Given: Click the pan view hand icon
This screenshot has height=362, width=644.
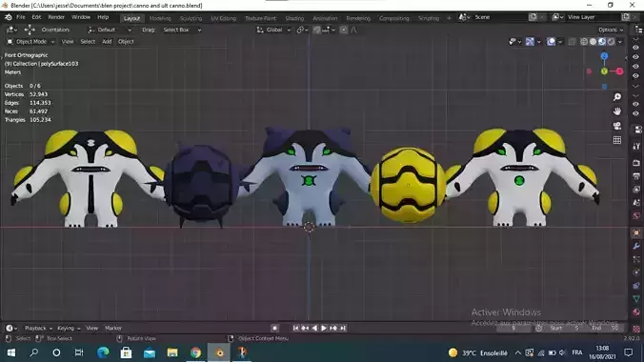Looking at the screenshot, I should [x=617, y=111].
